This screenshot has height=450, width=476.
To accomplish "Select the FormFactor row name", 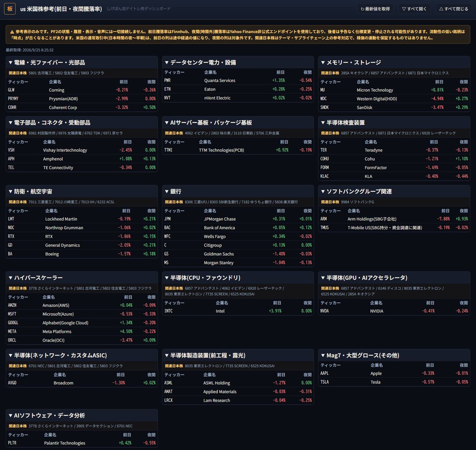I will tap(376, 168).
